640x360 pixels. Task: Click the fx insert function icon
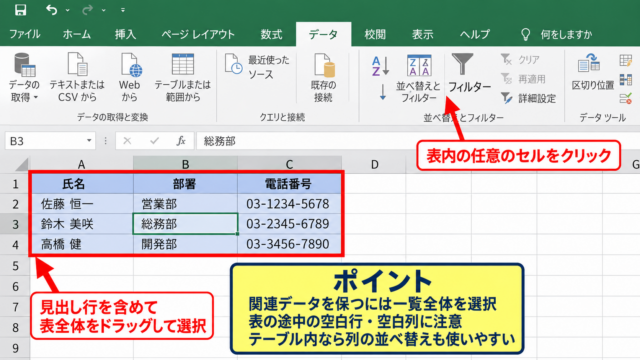click(181, 141)
